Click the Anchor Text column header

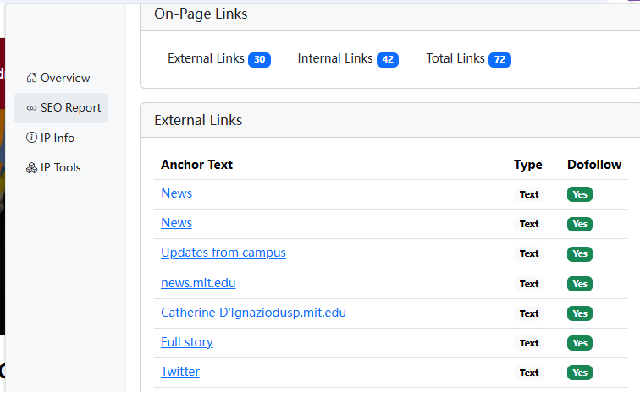pos(197,164)
